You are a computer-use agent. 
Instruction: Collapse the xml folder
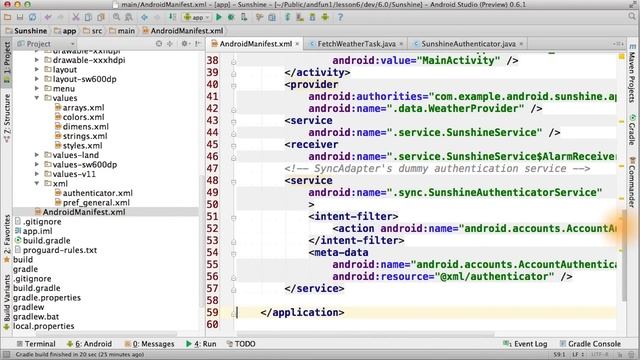coord(37,183)
